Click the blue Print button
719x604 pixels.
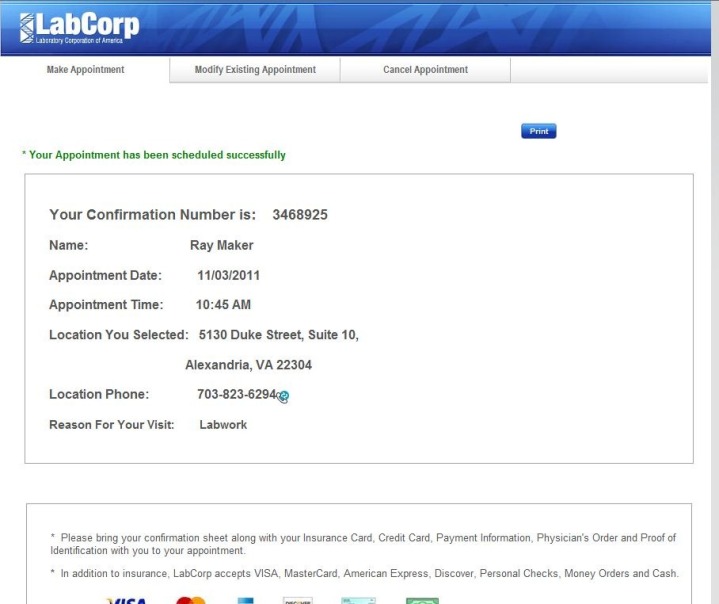pyautogui.click(x=538, y=131)
